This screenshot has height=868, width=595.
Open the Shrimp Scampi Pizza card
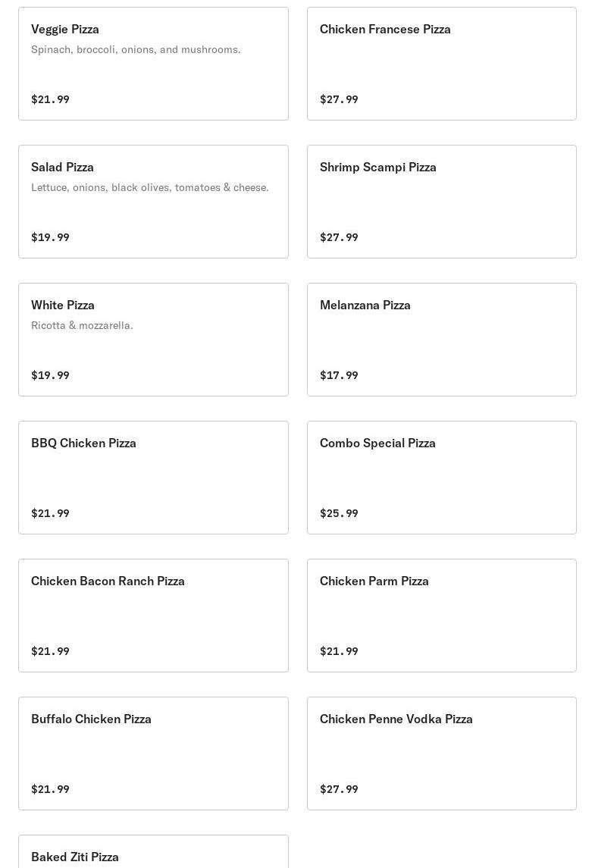pyautogui.click(x=441, y=202)
